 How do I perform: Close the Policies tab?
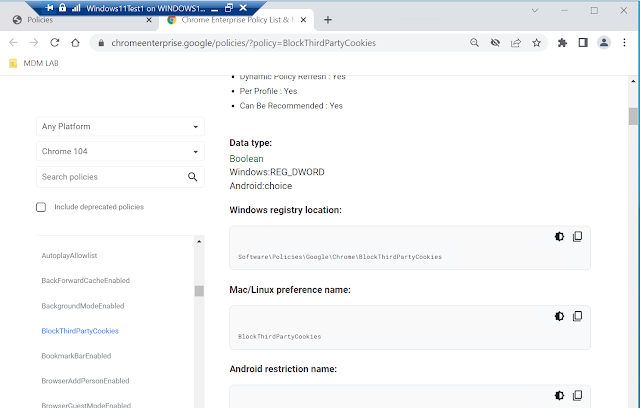coord(149,20)
